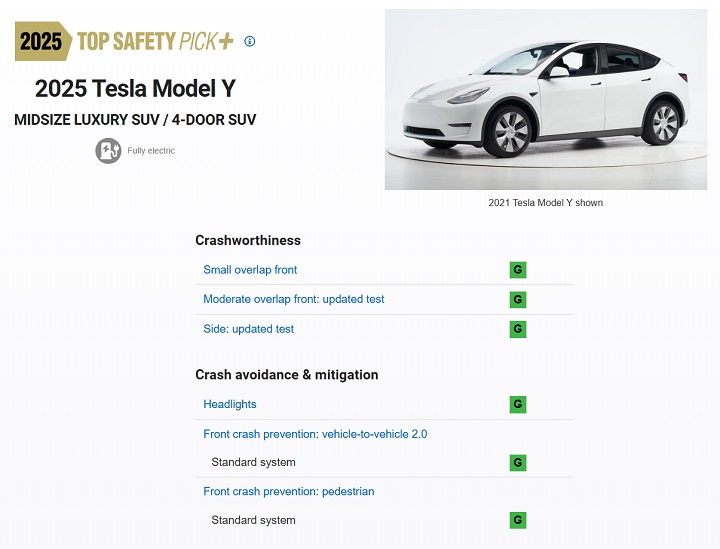The image size is (720, 549).
Task: Click the 2025 gold award badge
Action: (x=43, y=41)
